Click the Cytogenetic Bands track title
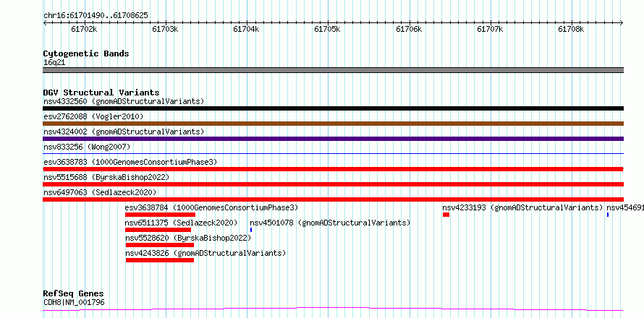The width and height of the screenshot is (644, 318). tap(86, 53)
